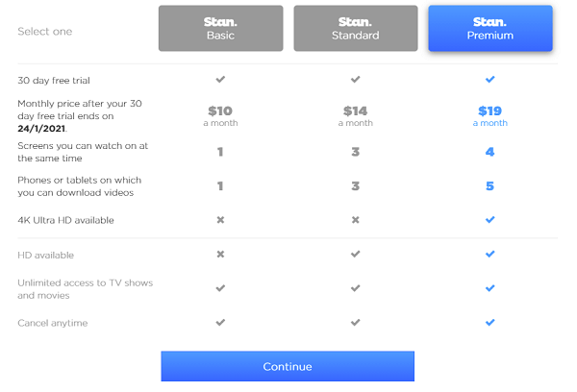
Task: Click the Premium 4K Ultra HD checkmark
Action: (489, 219)
